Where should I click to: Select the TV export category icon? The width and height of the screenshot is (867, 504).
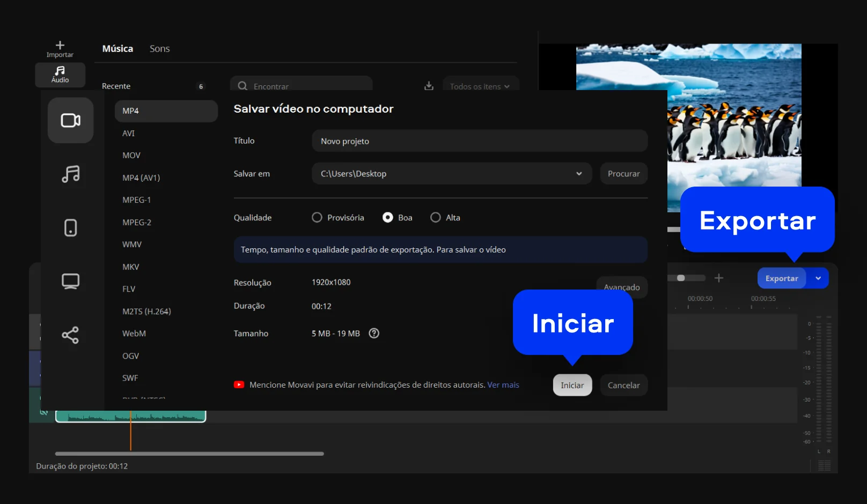70,281
